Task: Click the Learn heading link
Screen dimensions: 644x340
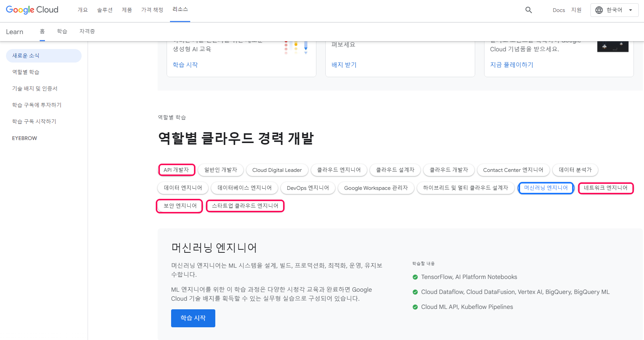Action: pyautogui.click(x=15, y=32)
